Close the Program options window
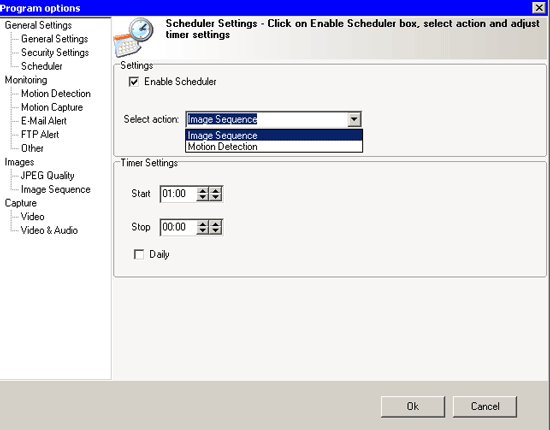The image size is (550, 430). click(x=539, y=7)
